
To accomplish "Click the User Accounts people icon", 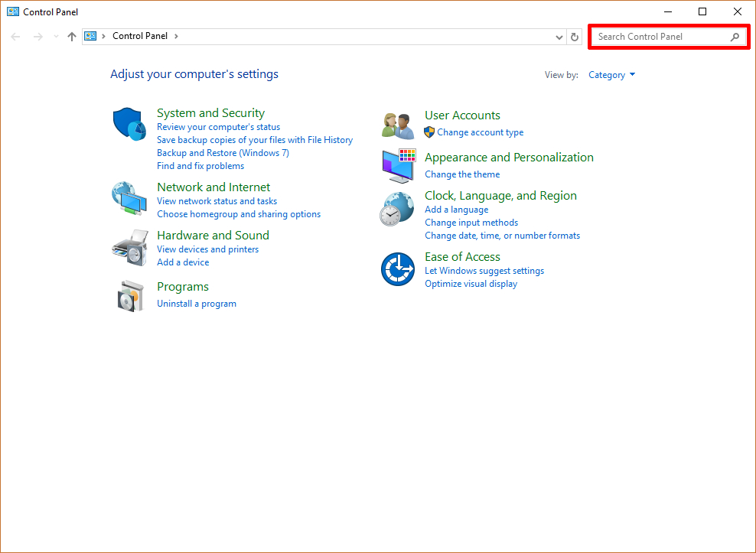I will (x=398, y=125).
